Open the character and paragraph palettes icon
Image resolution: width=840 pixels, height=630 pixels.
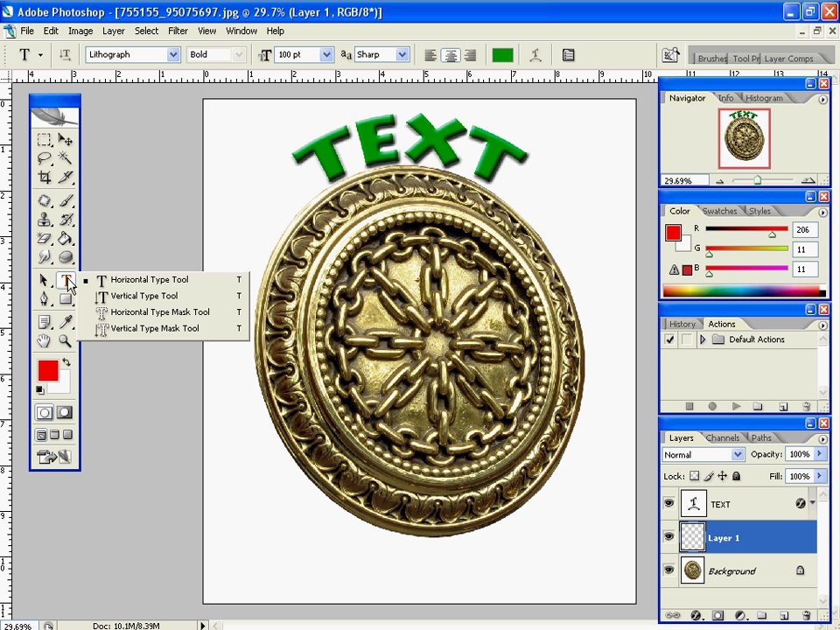(569, 54)
